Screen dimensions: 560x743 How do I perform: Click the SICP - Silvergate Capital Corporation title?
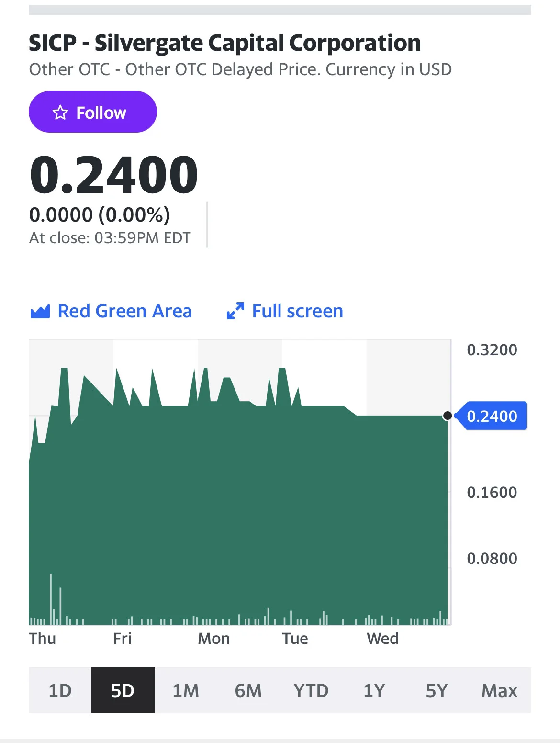point(225,43)
